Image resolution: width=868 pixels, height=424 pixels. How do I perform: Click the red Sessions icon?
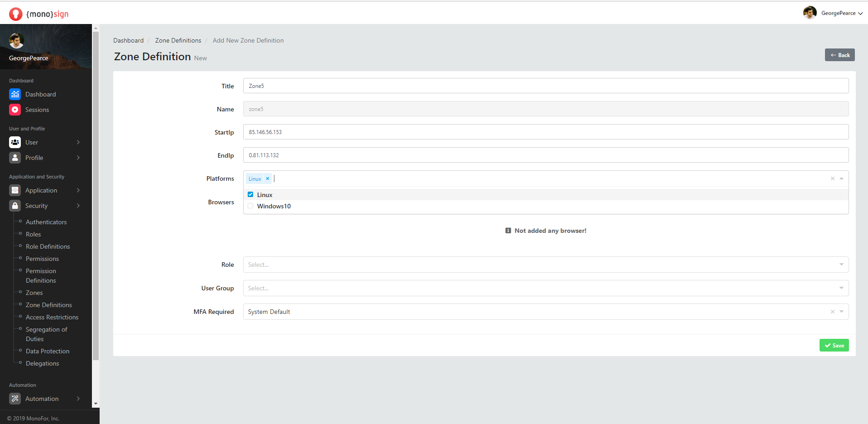click(15, 110)
